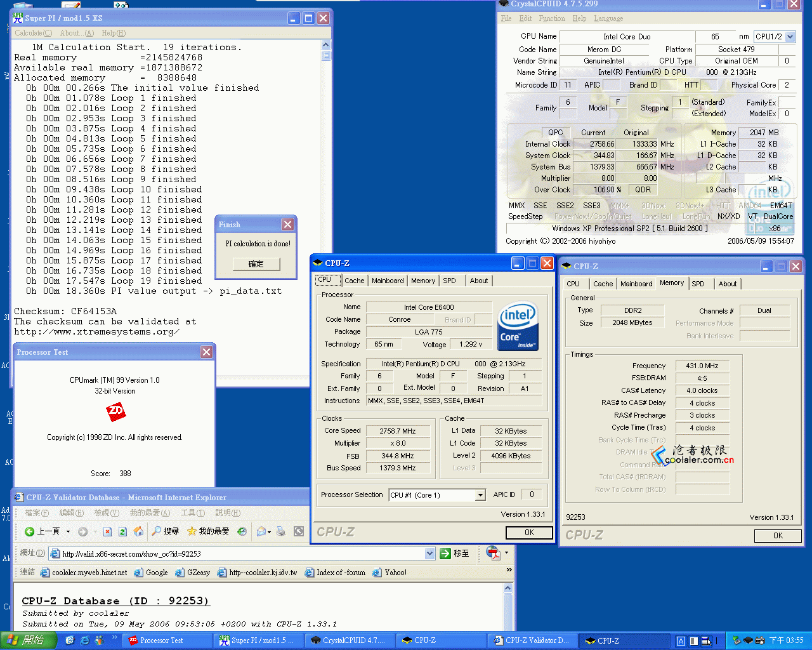Click the system tray clock 下午 03:55
The height and width of the screenshot is (650, 812).
(x=786, y=640)
